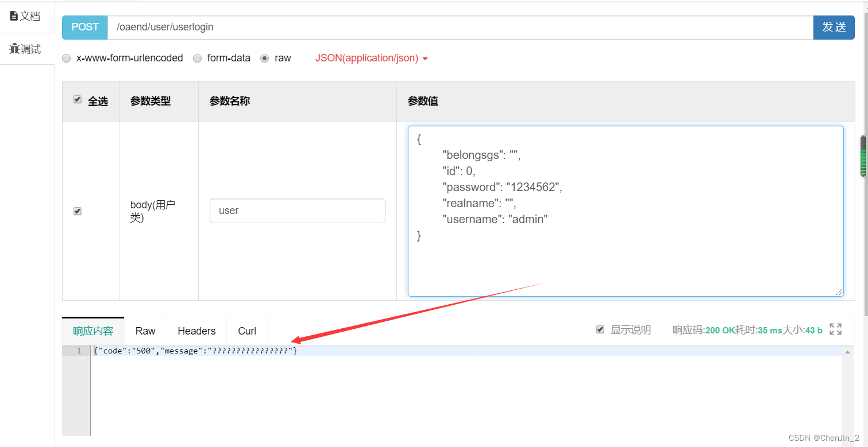The height and width of the screenshot is (447, 868).
Task: Focus the /oaend/user/userlogin URL field
Action: (x=460, y=27)
